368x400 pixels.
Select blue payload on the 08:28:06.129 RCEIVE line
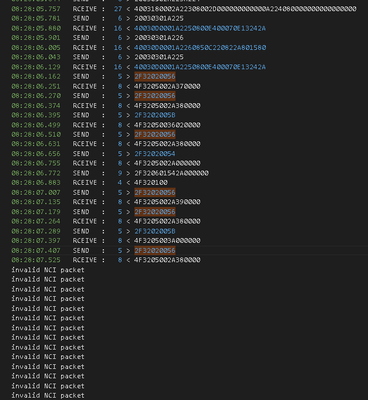pyautogui.click(x=200, y=67)
